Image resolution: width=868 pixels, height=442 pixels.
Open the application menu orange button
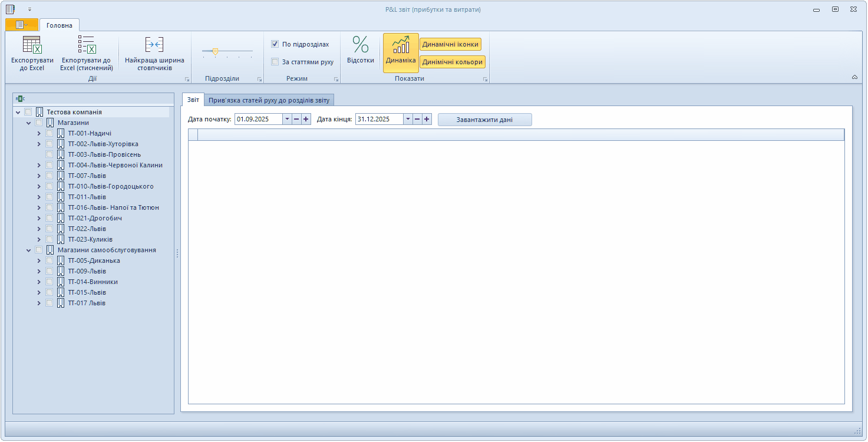click(x=22, y=25)
